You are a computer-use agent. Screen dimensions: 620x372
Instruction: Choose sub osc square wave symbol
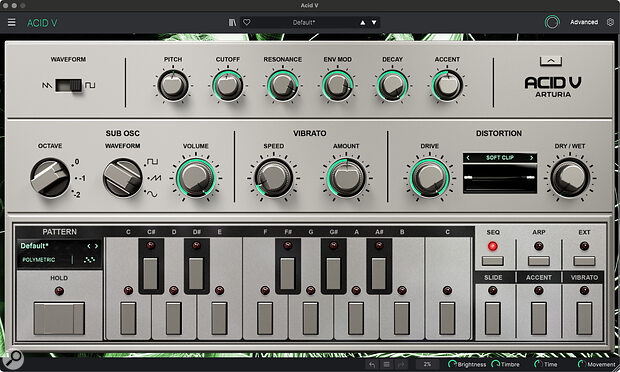(x=152, y=162)
